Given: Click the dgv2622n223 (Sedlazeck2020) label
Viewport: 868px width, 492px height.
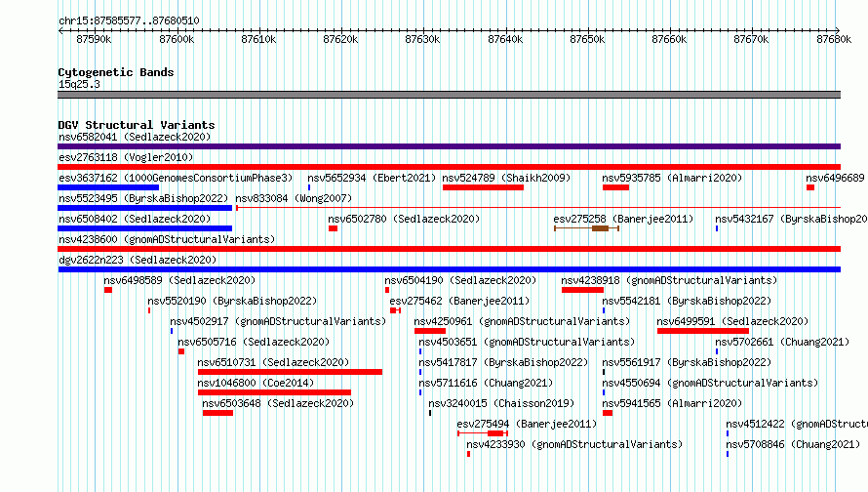Looking at the screenshot, I should [x=138, y=260].
